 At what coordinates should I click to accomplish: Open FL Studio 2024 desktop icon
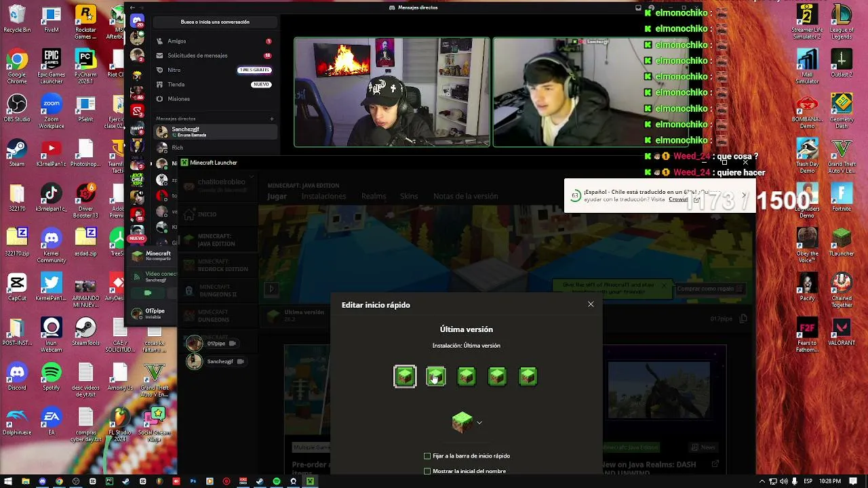click(119, 425)
